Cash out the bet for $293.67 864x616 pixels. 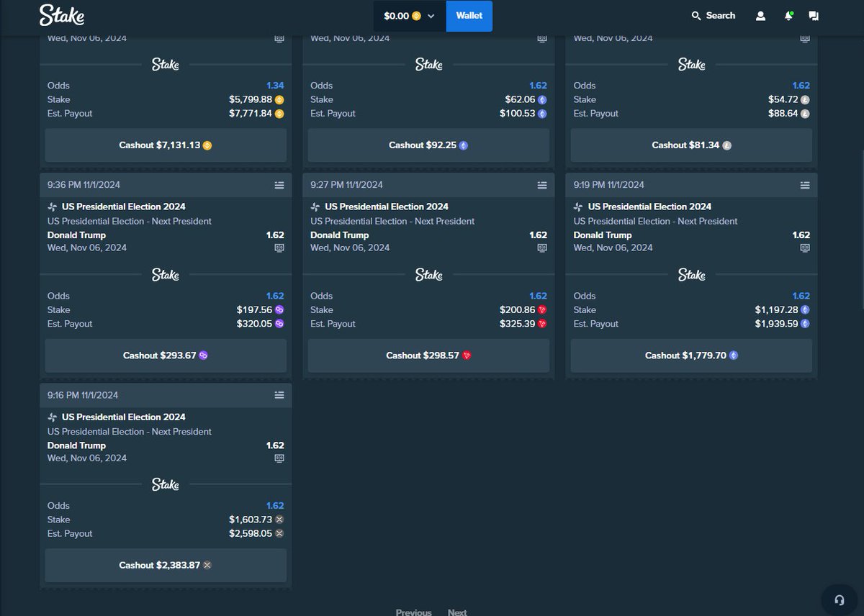166,355
